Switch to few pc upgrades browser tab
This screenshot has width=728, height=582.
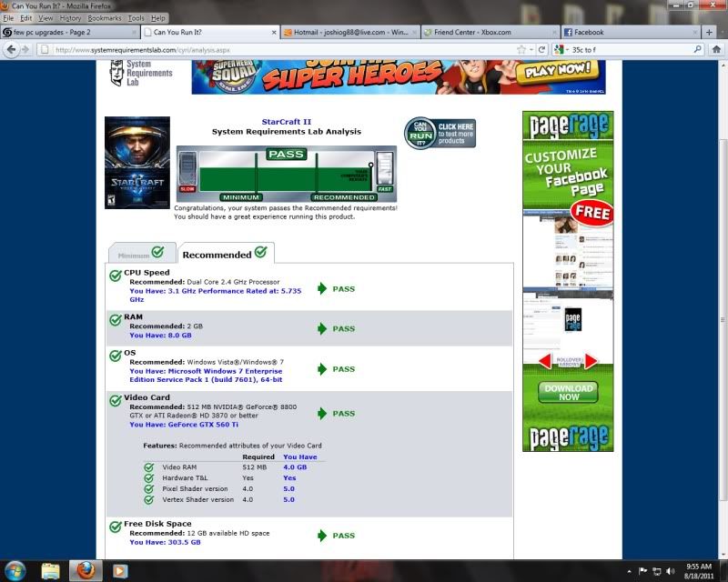point(70,32)
